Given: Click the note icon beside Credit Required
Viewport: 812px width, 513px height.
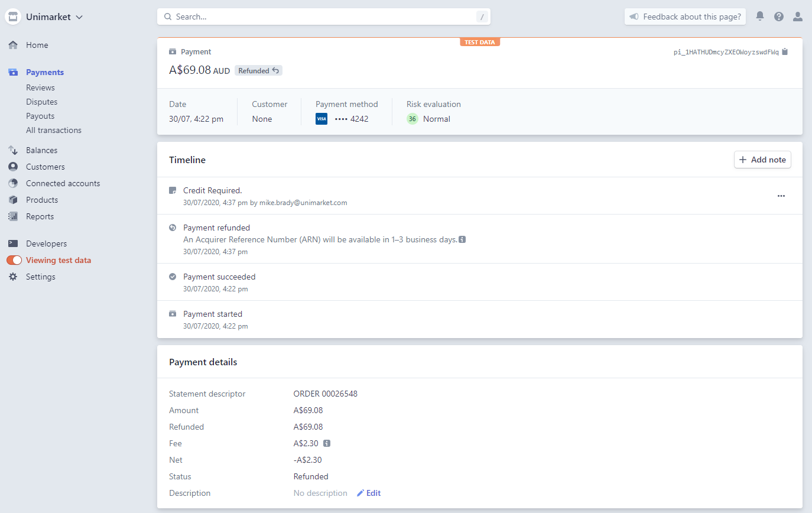Looking at the screenshot, I should point(173,191).
